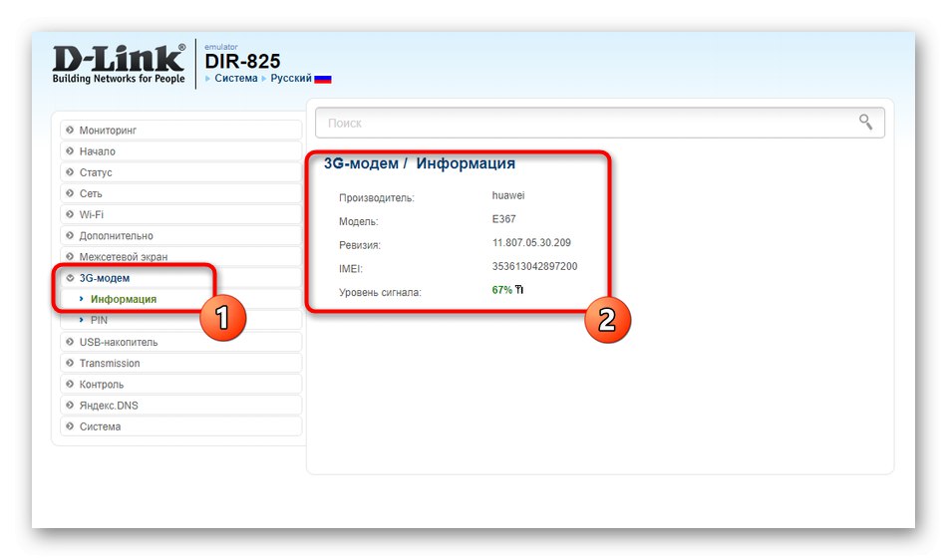The image size is (947, 560).
Task: Click the magnifier search icon
Action: point(865,122)
